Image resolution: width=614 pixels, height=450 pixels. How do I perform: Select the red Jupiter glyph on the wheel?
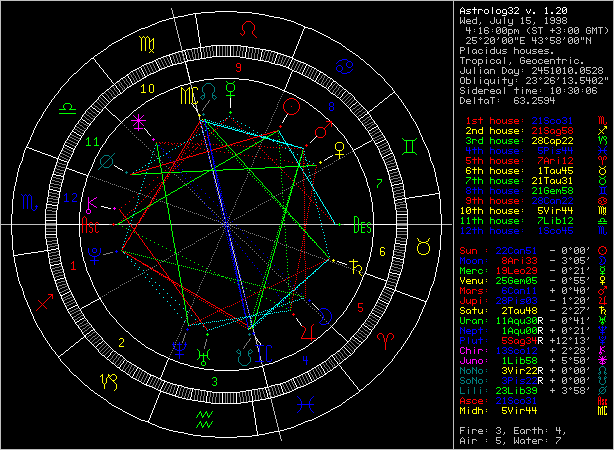[308, 332]
